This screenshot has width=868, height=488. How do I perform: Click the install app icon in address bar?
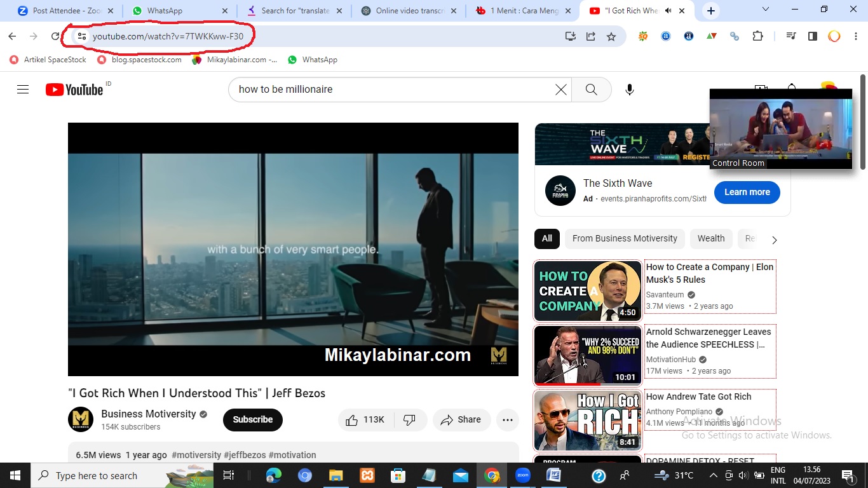click(570, 36)
